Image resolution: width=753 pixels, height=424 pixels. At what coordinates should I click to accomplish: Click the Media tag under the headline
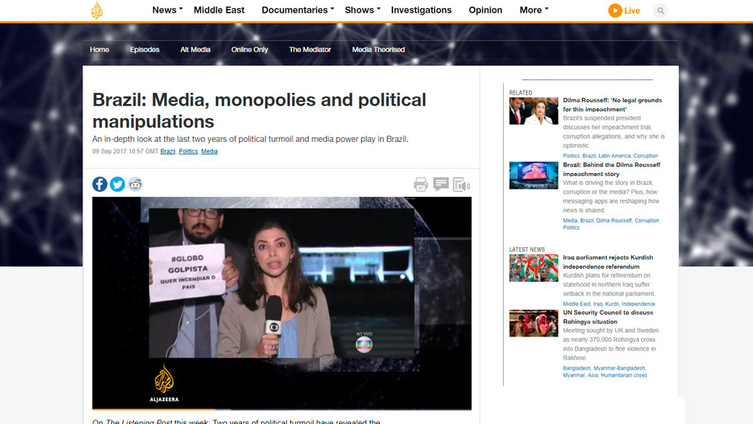pos(209,151)
